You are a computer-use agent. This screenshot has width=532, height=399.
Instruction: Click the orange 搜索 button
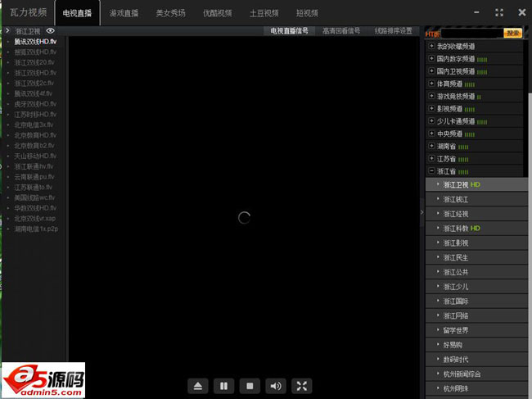[512, 34]
